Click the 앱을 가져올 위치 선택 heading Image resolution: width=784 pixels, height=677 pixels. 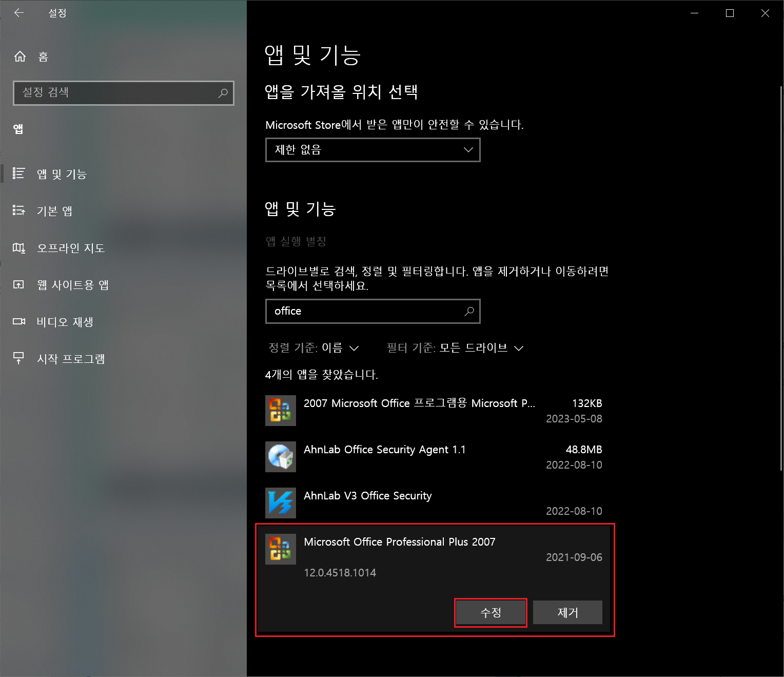(341, 92)
